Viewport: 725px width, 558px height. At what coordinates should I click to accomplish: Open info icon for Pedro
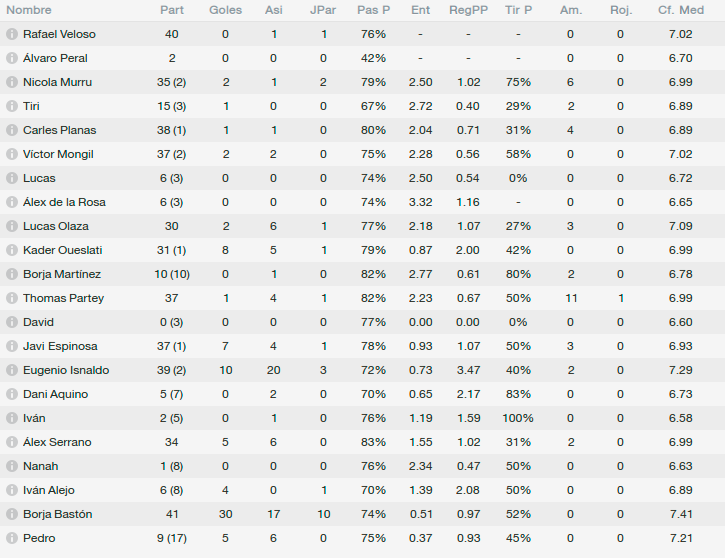click(x=12, y=538)
